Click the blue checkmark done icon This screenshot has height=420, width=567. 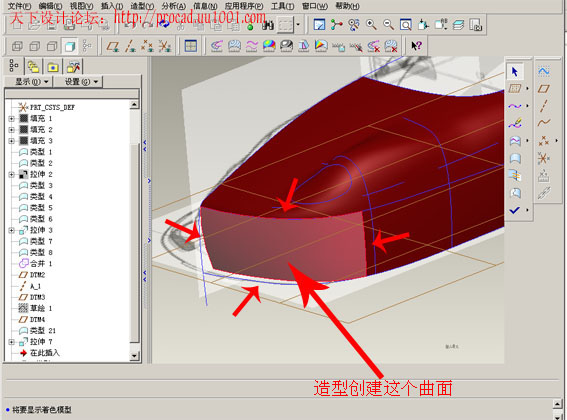[515, 210]
